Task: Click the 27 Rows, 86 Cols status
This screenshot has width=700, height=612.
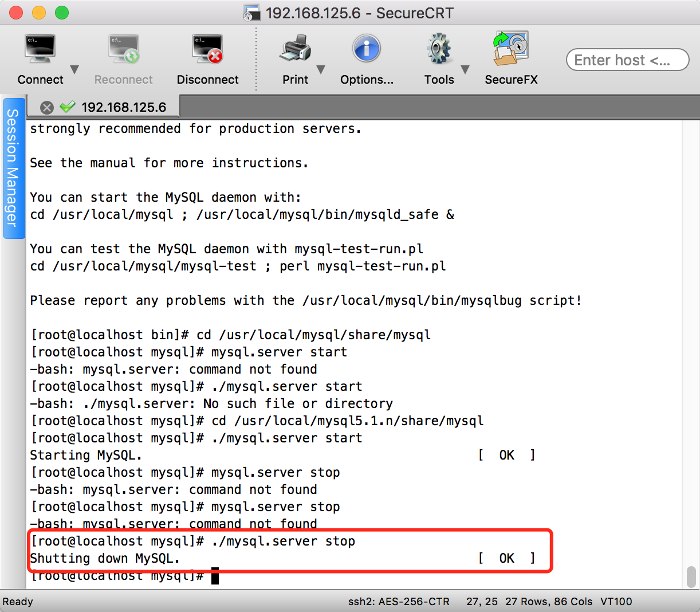Action: (x=549, y=602)
